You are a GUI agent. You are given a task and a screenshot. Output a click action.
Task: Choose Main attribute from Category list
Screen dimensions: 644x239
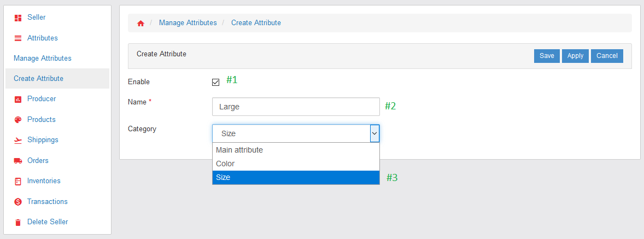tap(296, 150)
